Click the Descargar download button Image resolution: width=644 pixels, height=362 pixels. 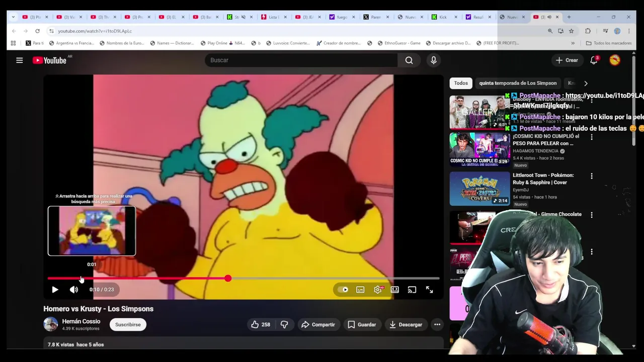(x=406, y=325)
